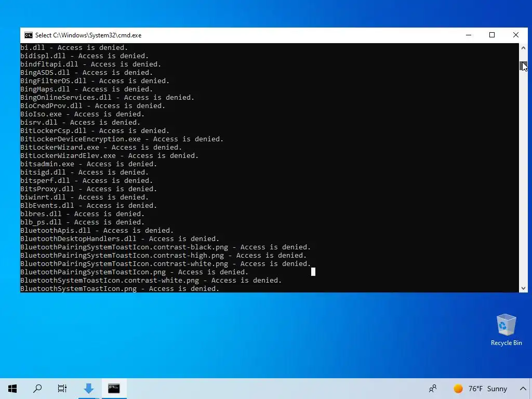Click the line bidispl.dll - Access is denied.
This screenshot has height=399, width=532.
(85, 56)
